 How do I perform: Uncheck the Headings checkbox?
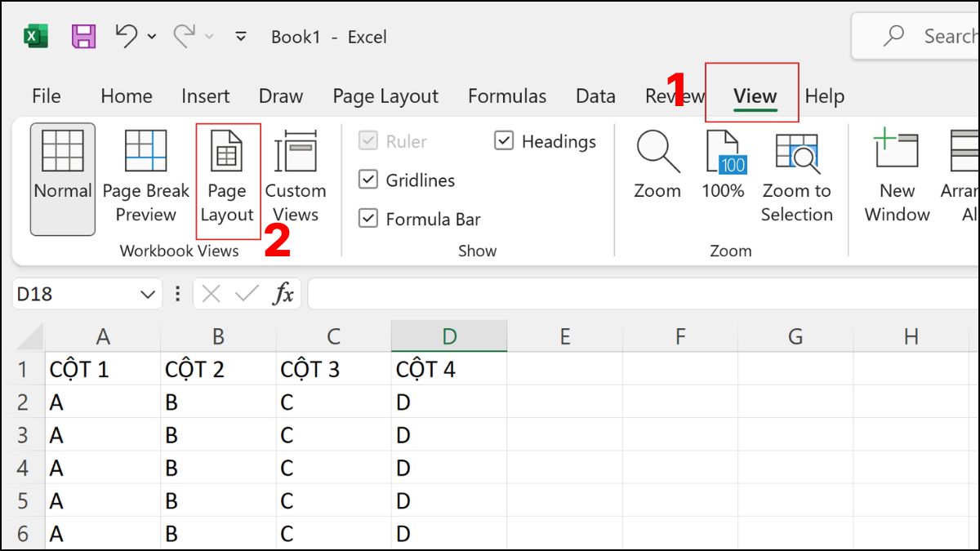point(502,141)
